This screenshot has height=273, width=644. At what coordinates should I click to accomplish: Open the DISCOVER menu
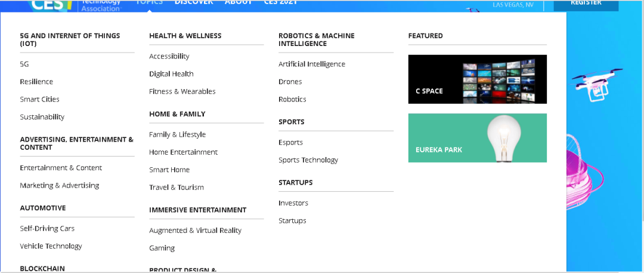click(x=194, y=2)
